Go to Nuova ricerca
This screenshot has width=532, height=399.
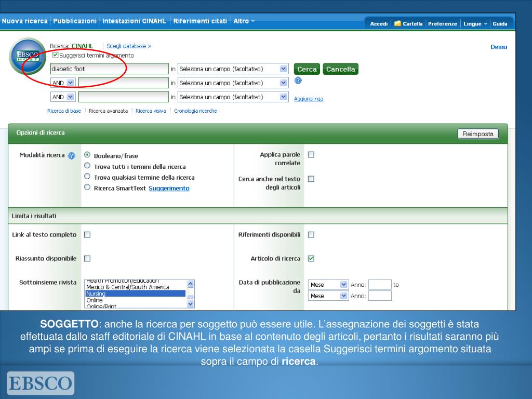pyautogui.click(x=25, y=21)
